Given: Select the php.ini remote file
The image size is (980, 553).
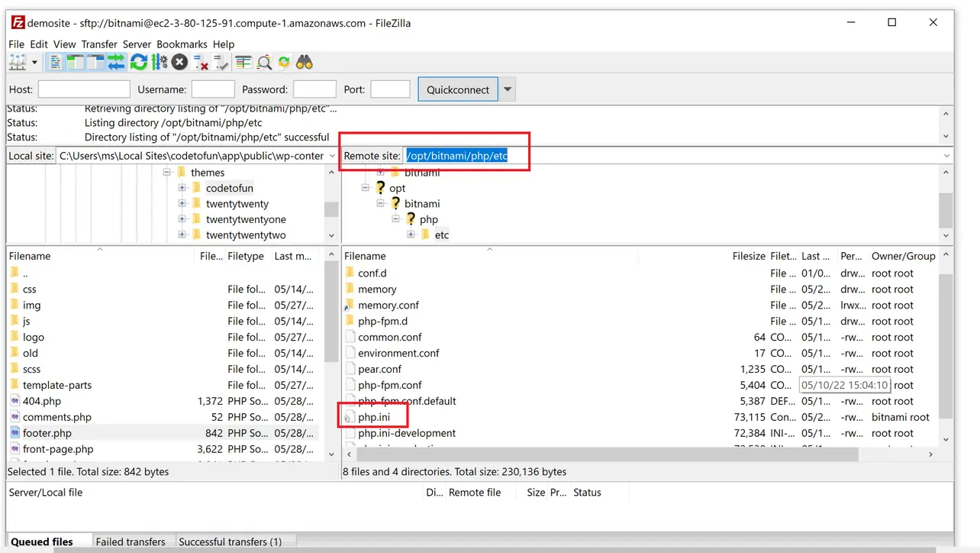Looking at the screenshot, I should pyautogui.click(x=374, y=417).
